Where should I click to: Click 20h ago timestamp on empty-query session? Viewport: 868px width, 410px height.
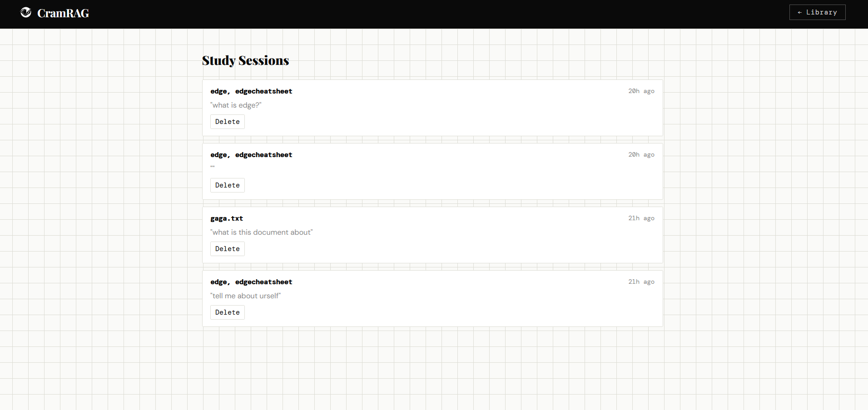(x=641, y=155)
